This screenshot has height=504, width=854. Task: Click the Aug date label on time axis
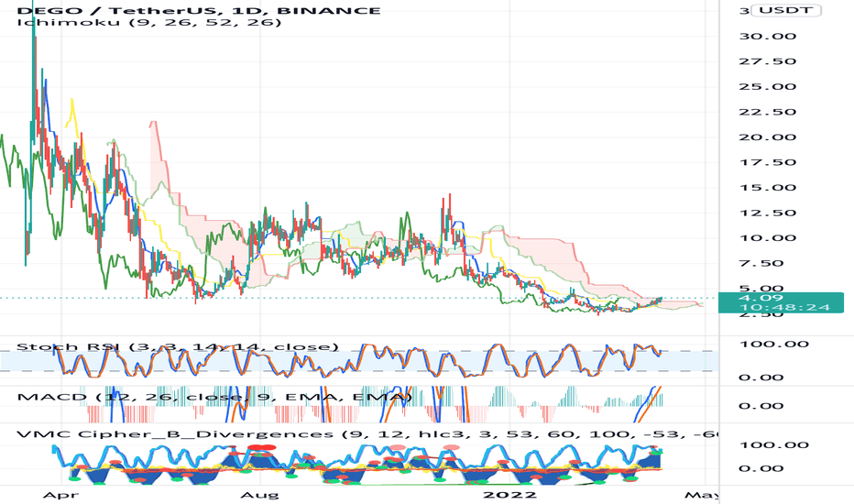click(x=260, y=495)
